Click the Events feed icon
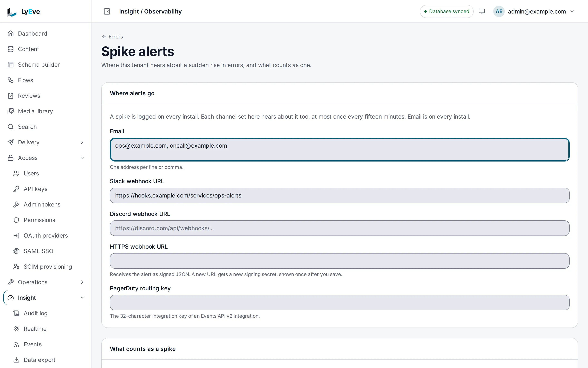Screen dimensions: 588x368 pyautogui.click(x=16, y=344)
